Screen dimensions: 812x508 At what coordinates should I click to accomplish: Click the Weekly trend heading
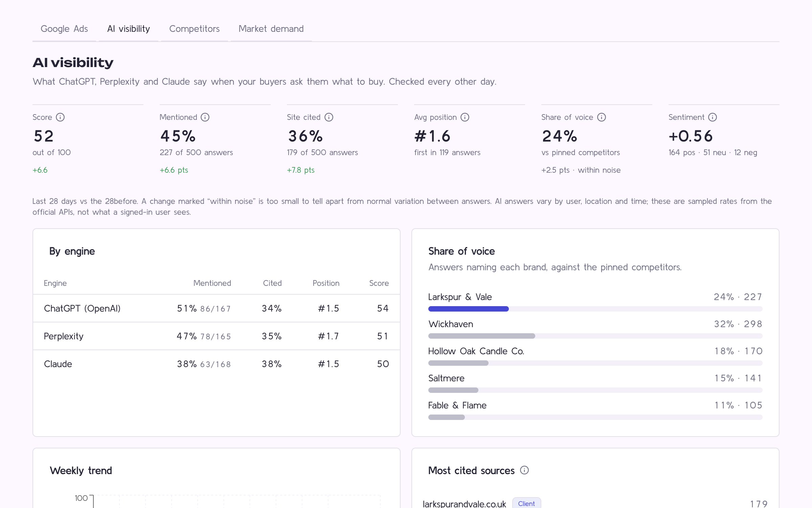pos(81,471)
